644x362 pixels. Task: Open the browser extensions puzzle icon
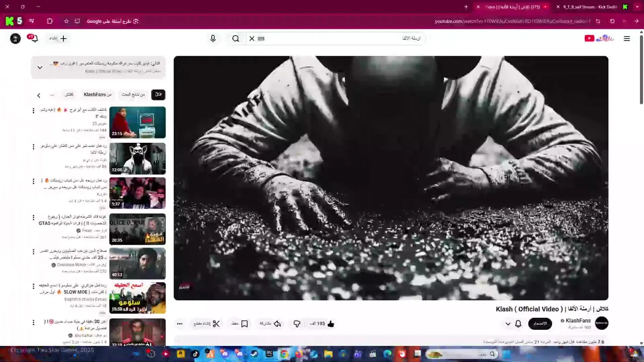49,21
